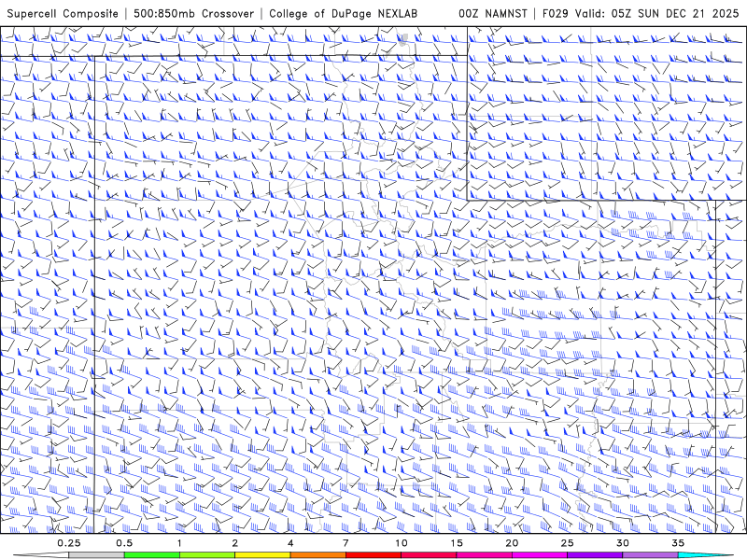Click the legend value 20
747x560 pixels.
512,543
